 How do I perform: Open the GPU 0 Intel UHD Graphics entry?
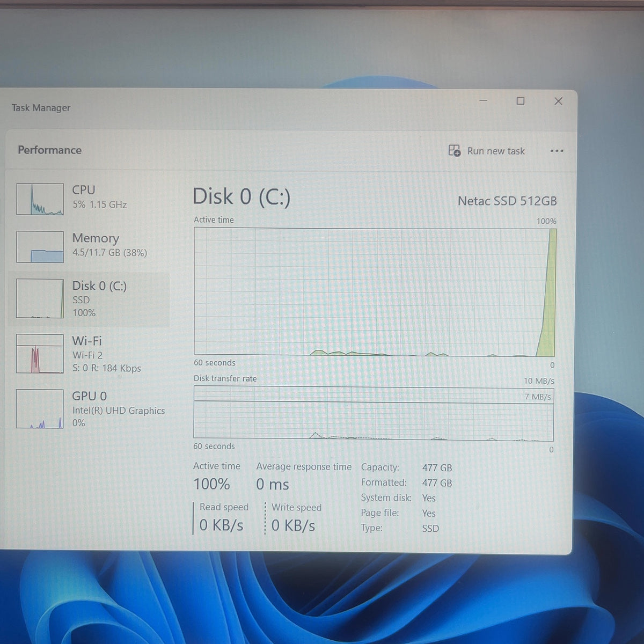pyautogui.click(x=89, y=409)
